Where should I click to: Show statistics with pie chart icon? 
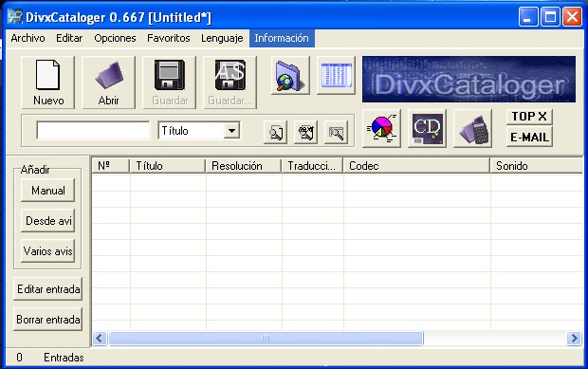point(381,128)
